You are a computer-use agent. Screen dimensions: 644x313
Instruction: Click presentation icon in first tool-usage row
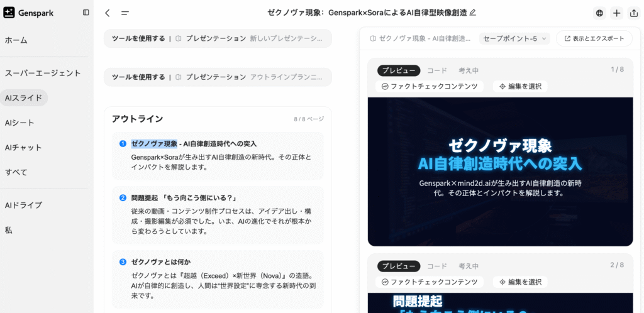(179, 38)
